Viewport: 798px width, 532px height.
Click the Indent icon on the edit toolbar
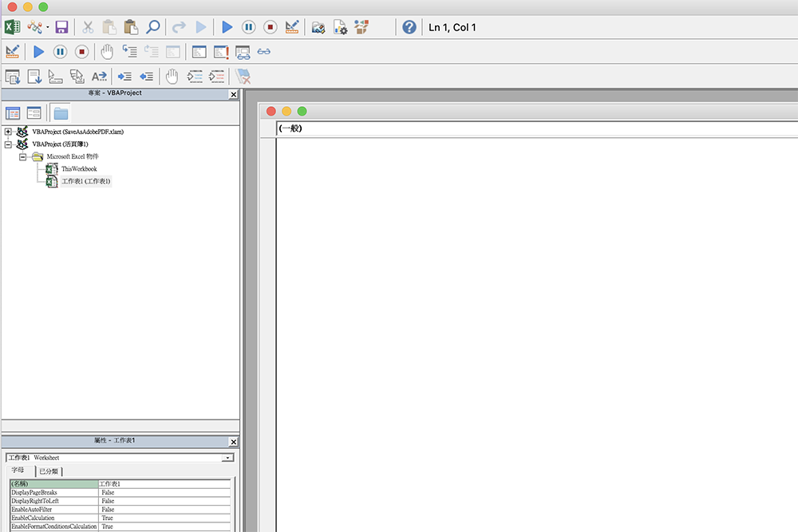(125, 77)
